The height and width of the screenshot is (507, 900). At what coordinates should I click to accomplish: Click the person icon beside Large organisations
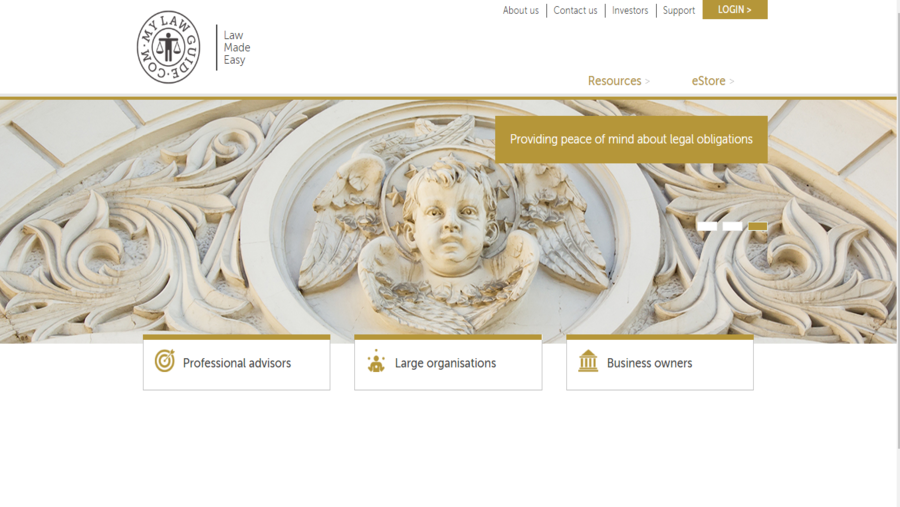click(x=376, y=361)
